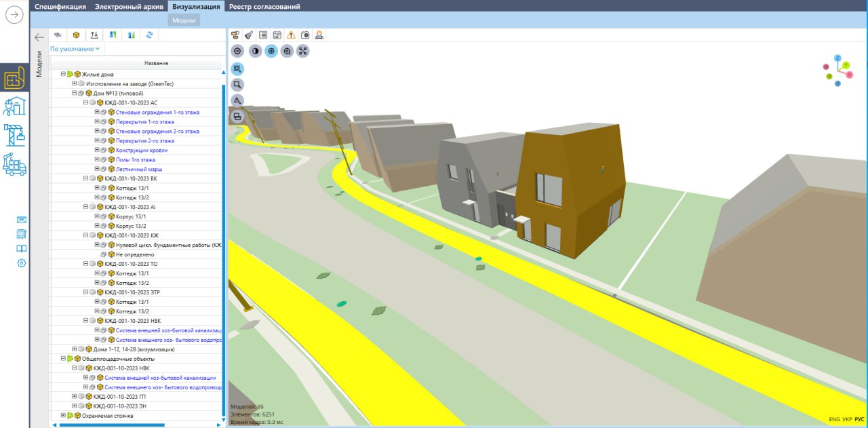
Task: Click the blue Z axis on orientation gizmo
Action: click(838, 58)
